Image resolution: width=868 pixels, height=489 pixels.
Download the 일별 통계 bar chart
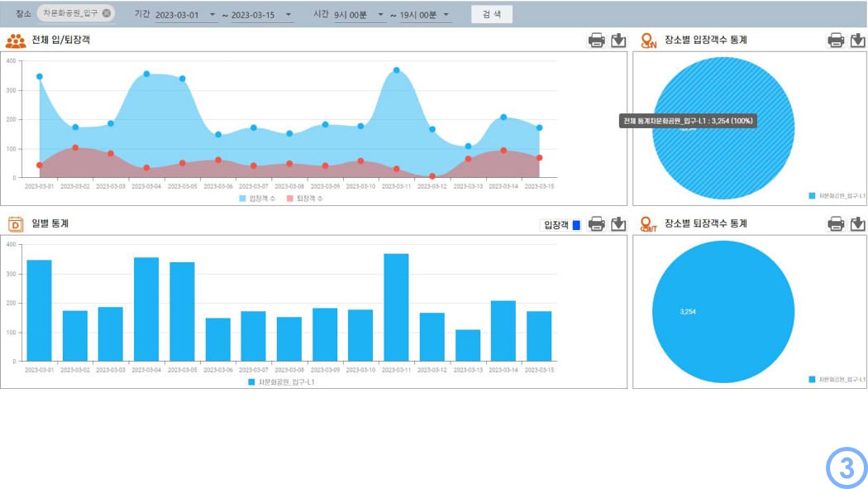pos(618,224)
